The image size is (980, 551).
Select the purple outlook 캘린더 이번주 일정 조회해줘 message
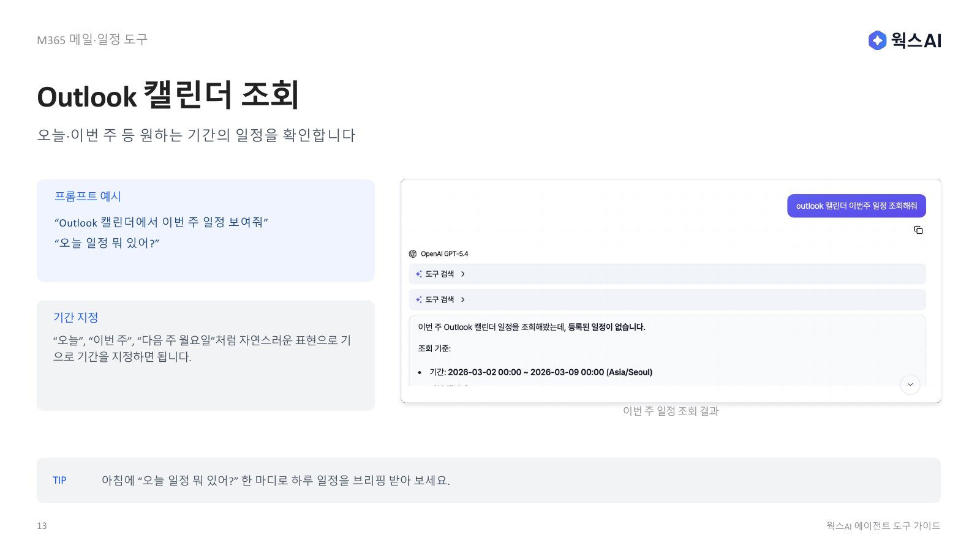[856, 206]
